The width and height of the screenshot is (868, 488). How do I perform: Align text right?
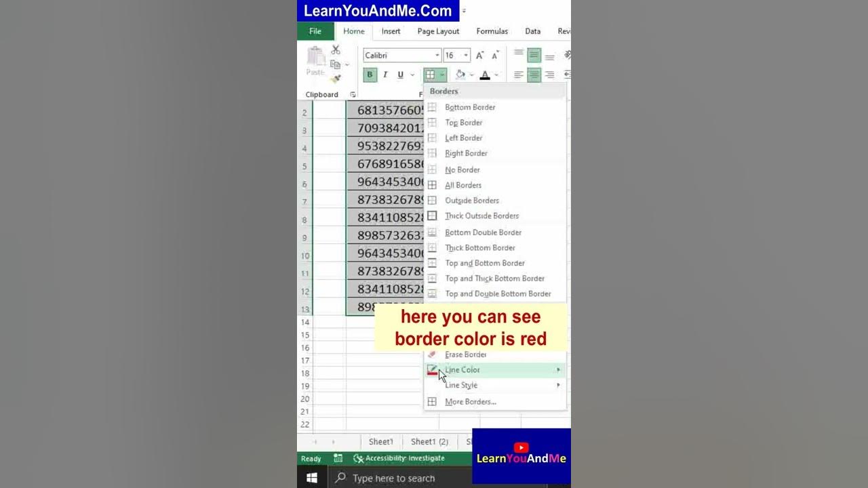click(x=550, y=75)
